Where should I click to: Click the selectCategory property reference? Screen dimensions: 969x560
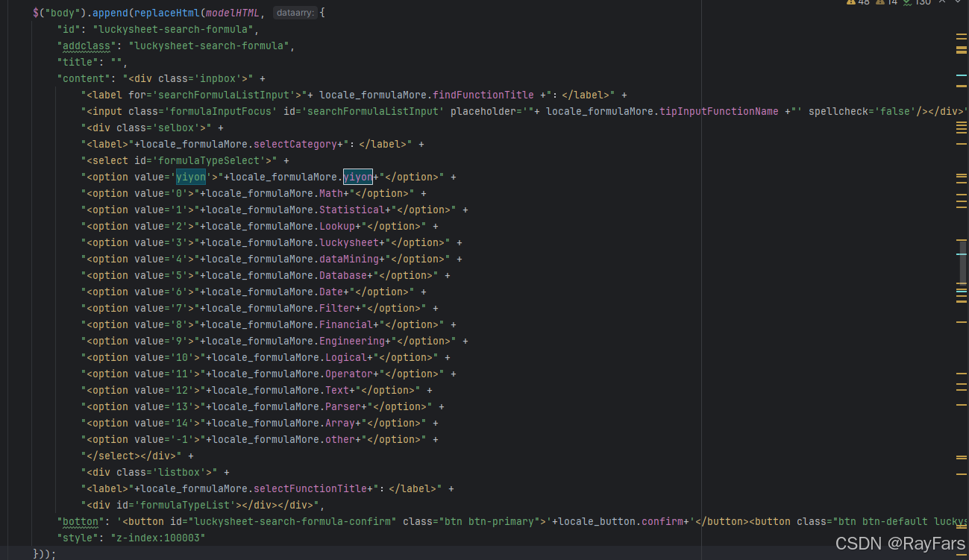295,144
